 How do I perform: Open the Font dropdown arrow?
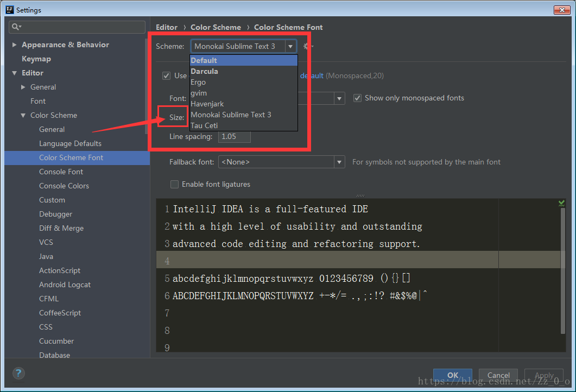tap(339, 98)
